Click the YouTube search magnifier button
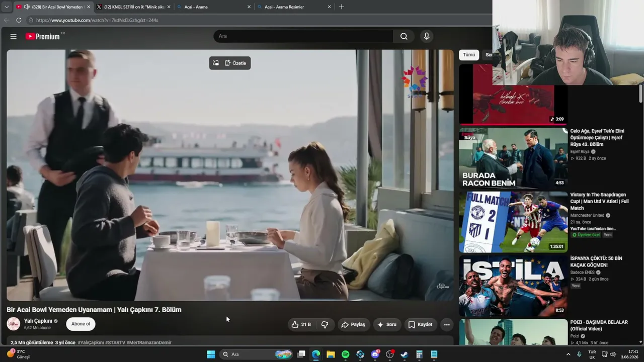This screenshot has width=644, height=362. click(x=404, y=36)
